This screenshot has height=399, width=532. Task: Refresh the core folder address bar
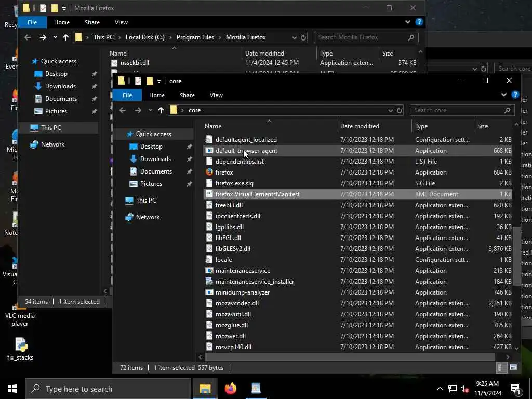(x=400, y=110)
